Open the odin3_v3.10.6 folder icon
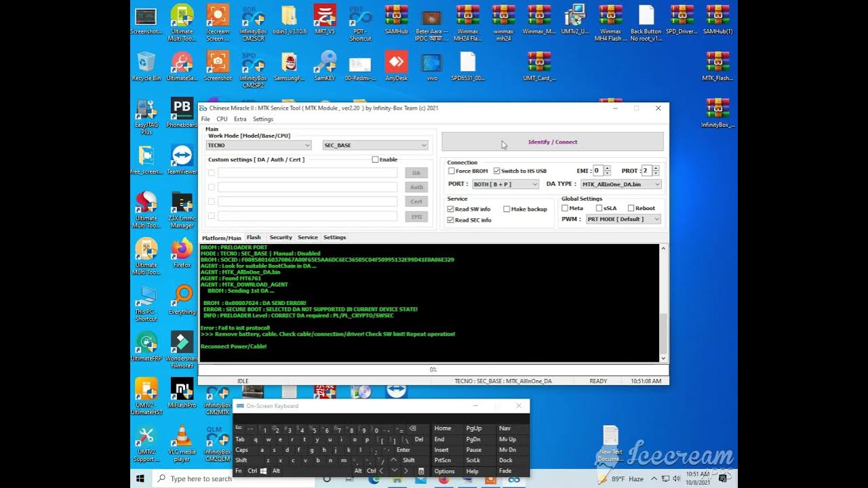 (x=290, y=19)
